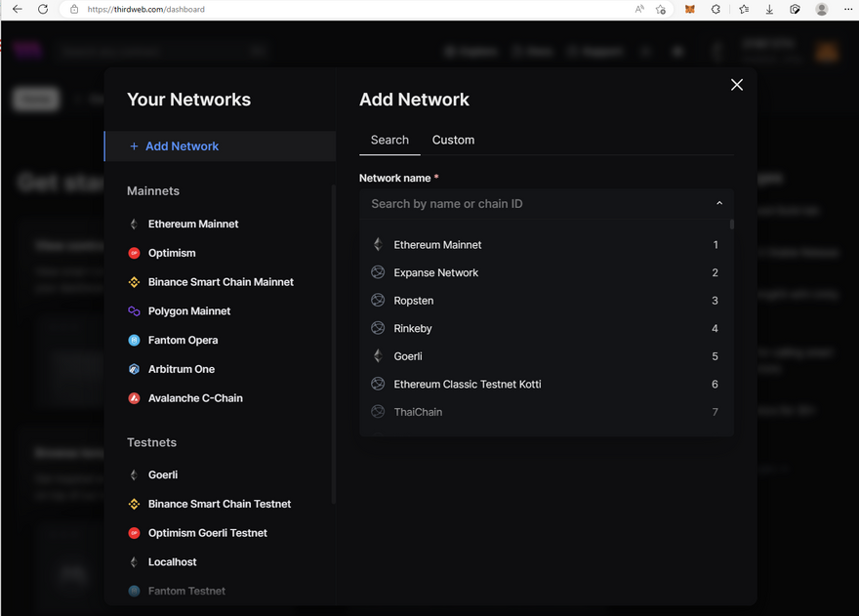
Task: Choose Expanse Network from results
Action: tap(545, 272)
